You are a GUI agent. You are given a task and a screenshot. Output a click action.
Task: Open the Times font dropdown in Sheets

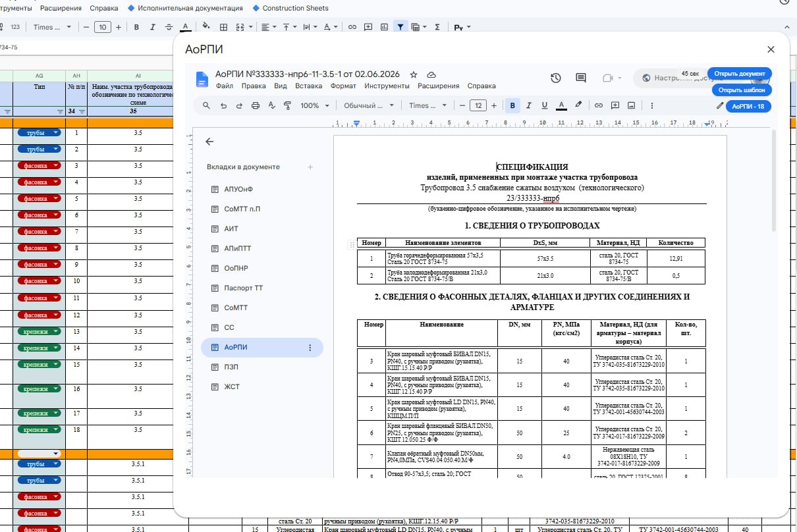click(x=52, y=27)
